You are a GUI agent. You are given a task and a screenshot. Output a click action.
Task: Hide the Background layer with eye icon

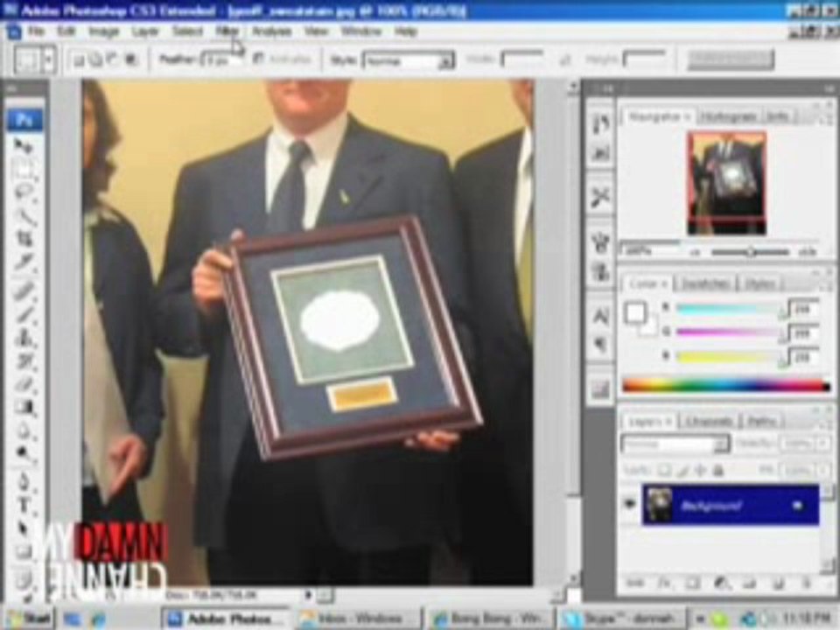click(630, 504)
